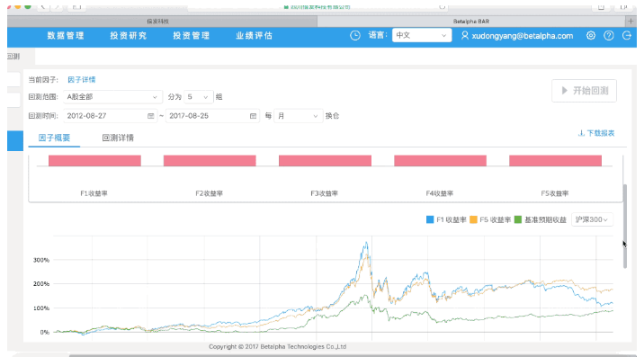This screenshot has height=357, width=644.
Task: Switch to the 回测详情 tab
Action: [x=118, y=138]
